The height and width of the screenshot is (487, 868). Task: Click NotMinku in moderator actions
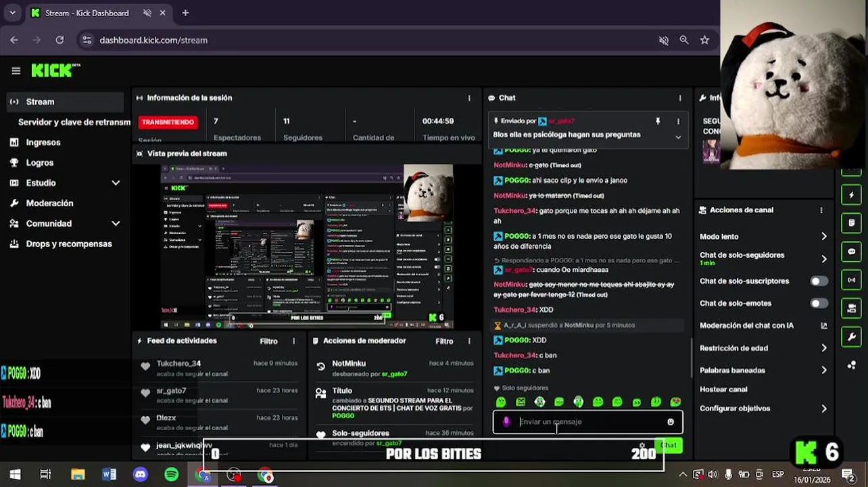[x=349, y=363]
